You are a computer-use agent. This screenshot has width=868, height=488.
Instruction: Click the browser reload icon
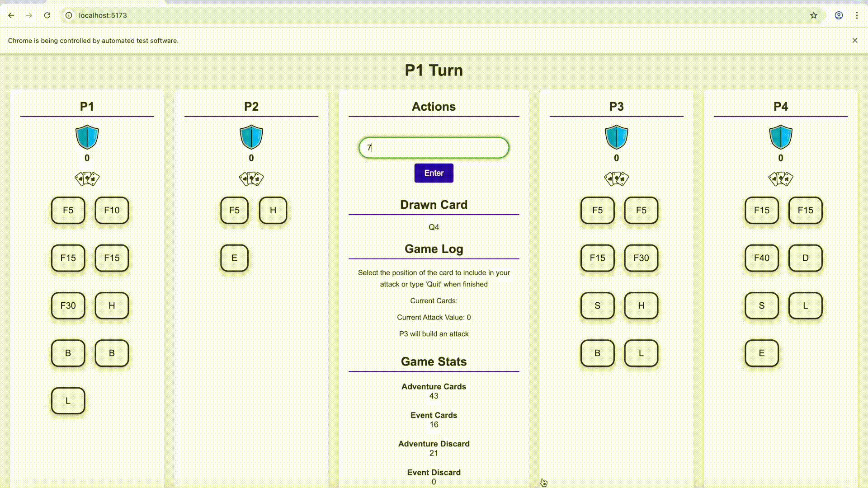[x=47, y=15]
